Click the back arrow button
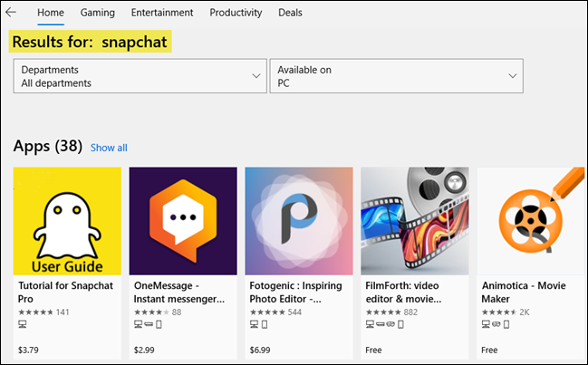 [x=12, y=13]
